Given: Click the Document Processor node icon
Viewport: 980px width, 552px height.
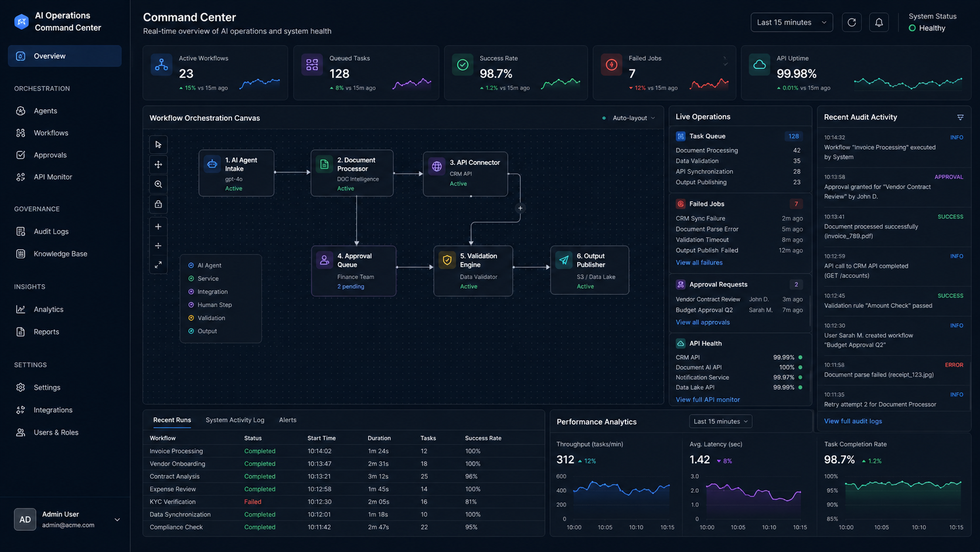Looking at the screenshot, I should [324, 165].
